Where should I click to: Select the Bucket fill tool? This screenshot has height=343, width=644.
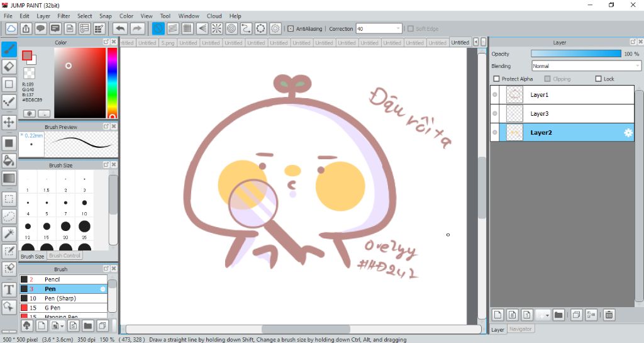coord(9,160)
